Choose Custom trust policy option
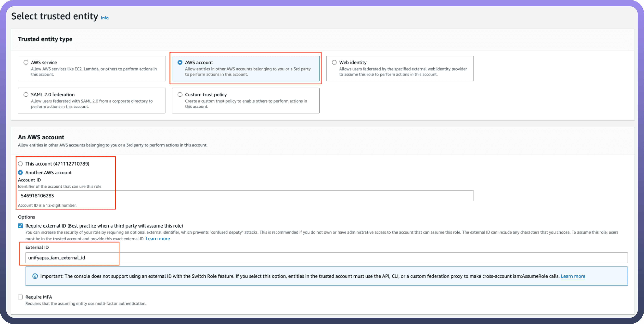Viewport: 644px width, 324px height. tap(180, 95)
